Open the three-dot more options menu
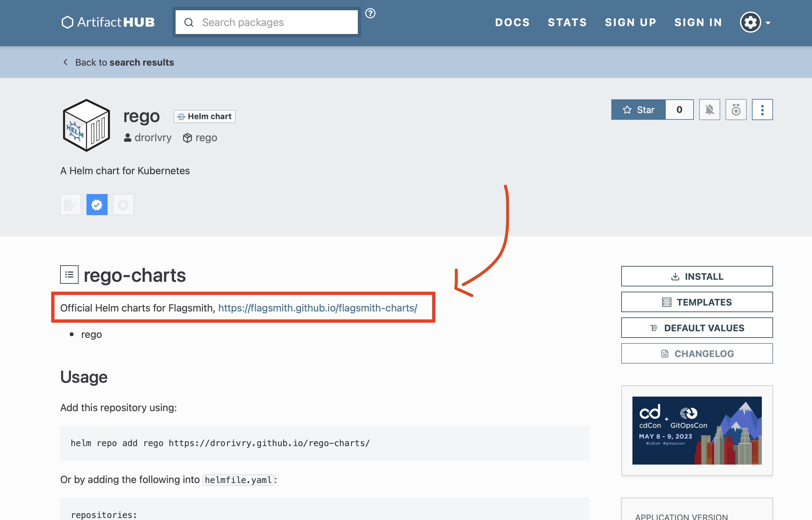The image size is (812, 520). (x=762, y=110)
